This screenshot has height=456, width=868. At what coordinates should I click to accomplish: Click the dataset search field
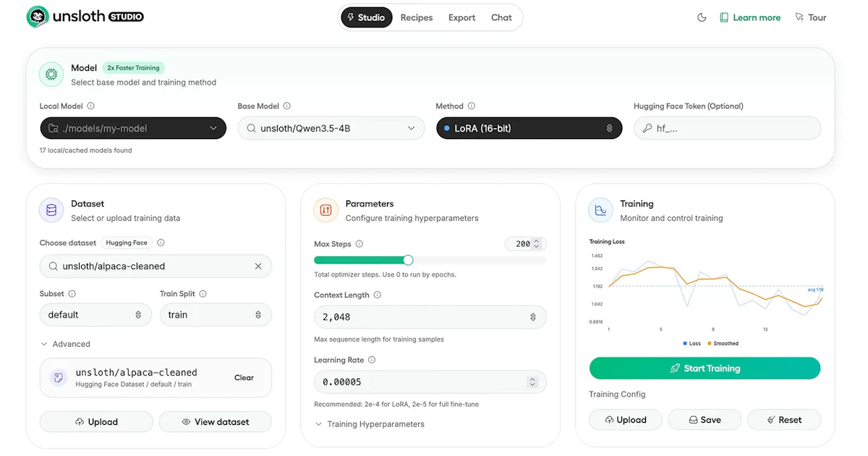pos(156,266)
